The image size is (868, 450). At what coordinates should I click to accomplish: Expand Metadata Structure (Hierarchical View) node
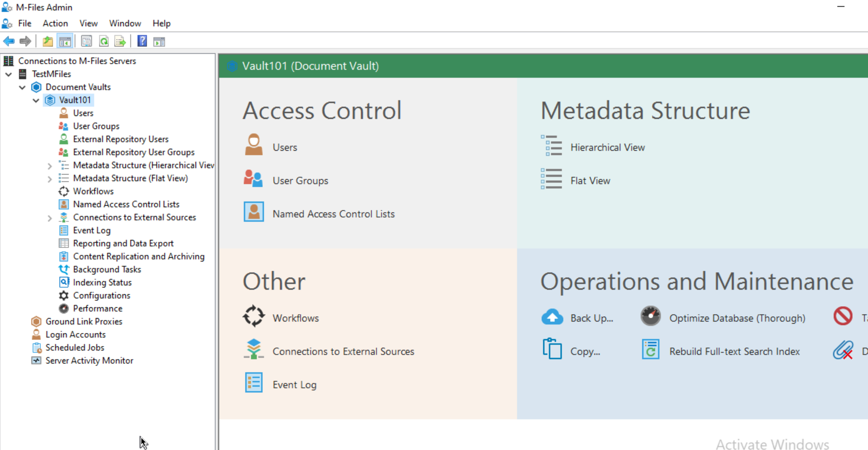[x=50, y=166]
